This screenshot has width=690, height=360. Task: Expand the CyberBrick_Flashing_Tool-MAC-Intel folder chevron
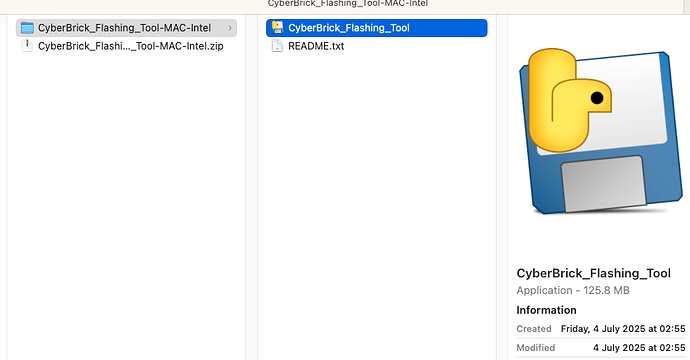click(x=230, y=28)
